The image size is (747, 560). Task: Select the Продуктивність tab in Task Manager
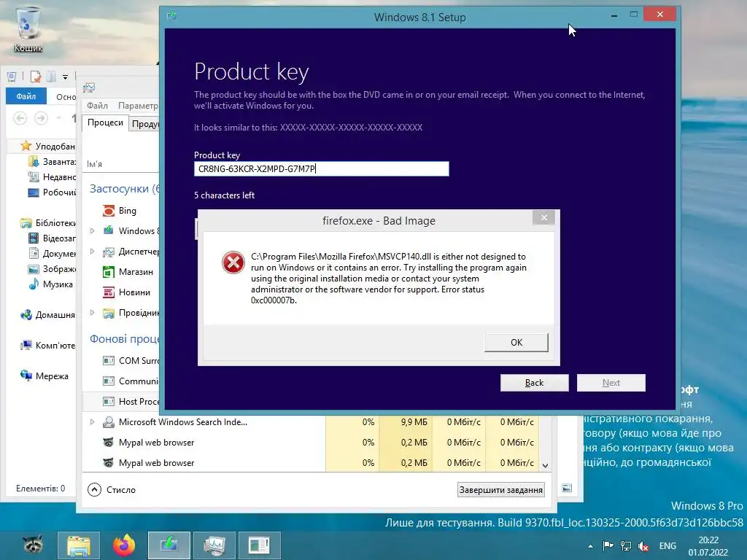pyautogui.click(x=145, y=124)
